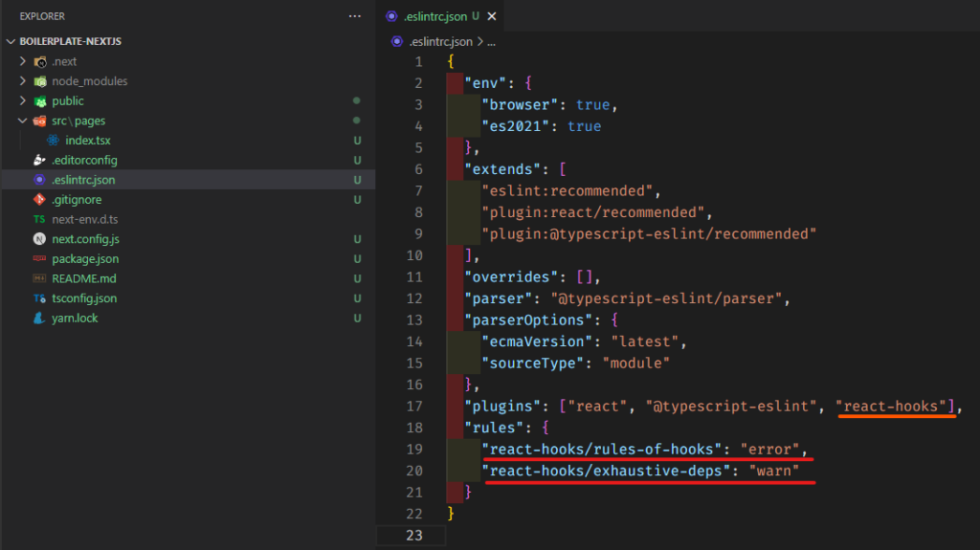Click the "es2021" key text
The width and height of the screenshot is (980, 550).
point(515,126)
